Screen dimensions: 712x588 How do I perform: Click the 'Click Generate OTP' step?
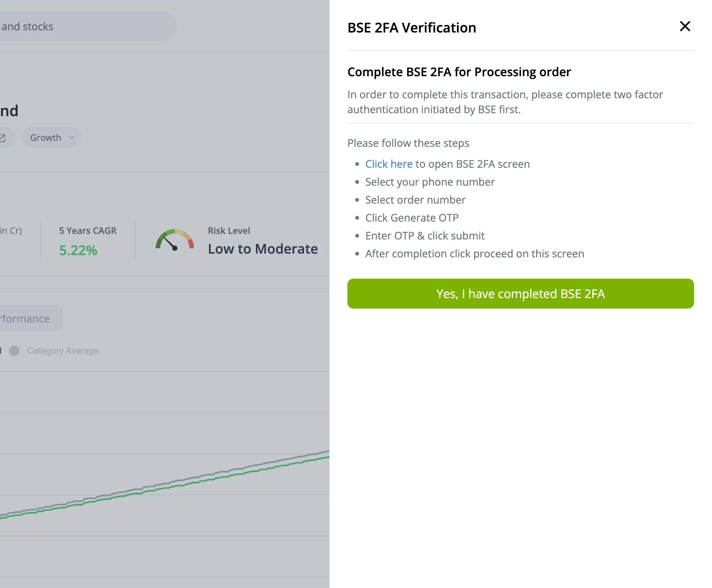412,218
